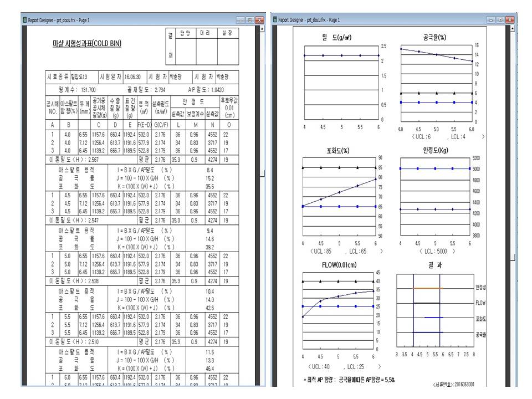Click the UCL : 40 label under flow chart
The image size is (532, 399).
pyautogui.click(x=320, y=367)
